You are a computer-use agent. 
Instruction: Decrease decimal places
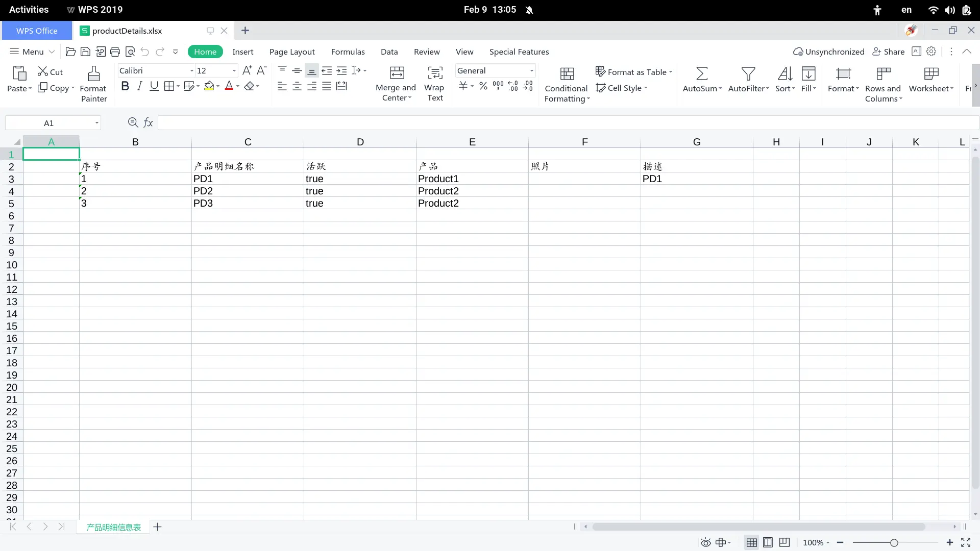(528, 86)
